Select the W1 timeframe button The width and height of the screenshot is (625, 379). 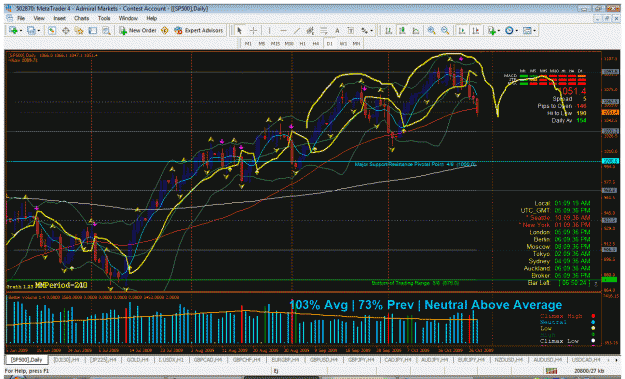343,43
